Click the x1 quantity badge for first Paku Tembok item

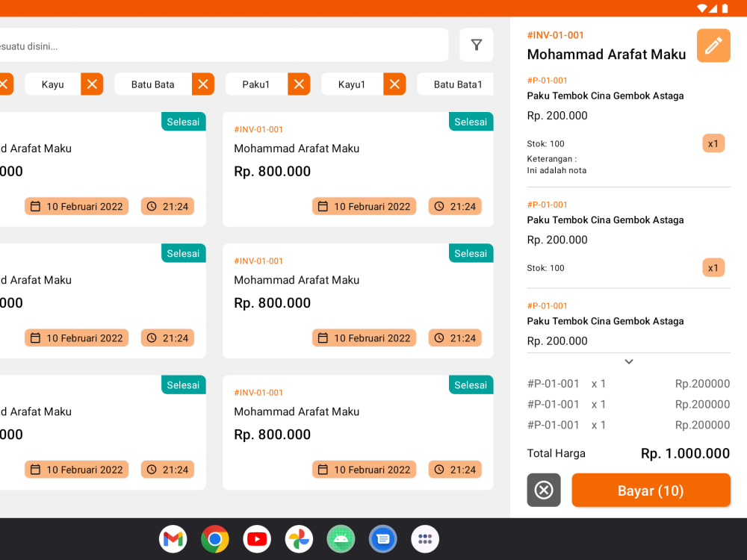[713, 142]
